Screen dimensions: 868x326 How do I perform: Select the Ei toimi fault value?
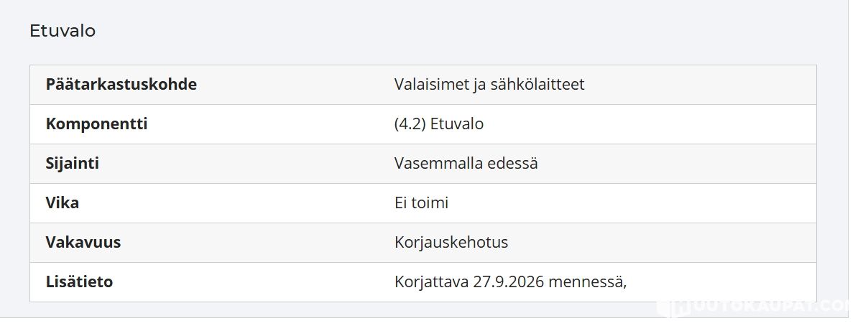click(x=422, y=202)
